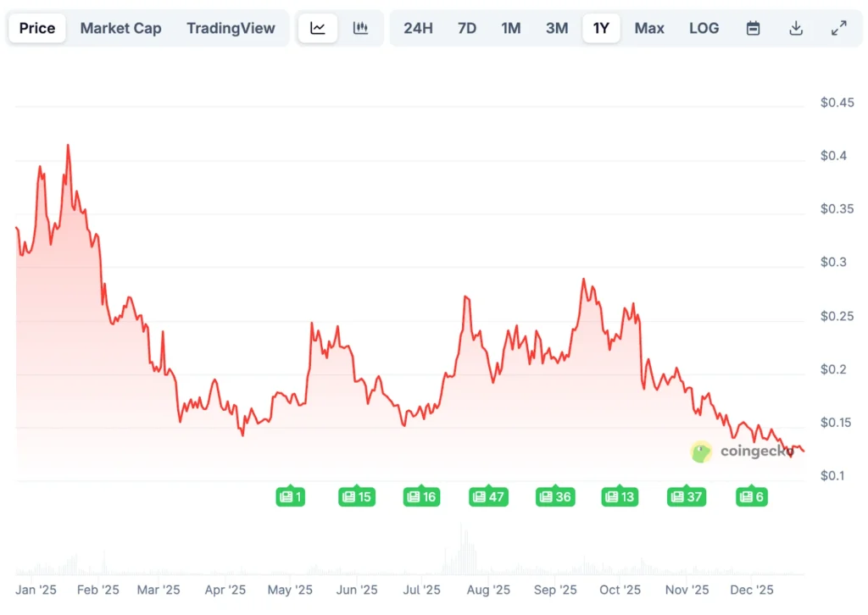
Task: Show Max historical range
Action: pyautogui.click(x=648, y=27)
